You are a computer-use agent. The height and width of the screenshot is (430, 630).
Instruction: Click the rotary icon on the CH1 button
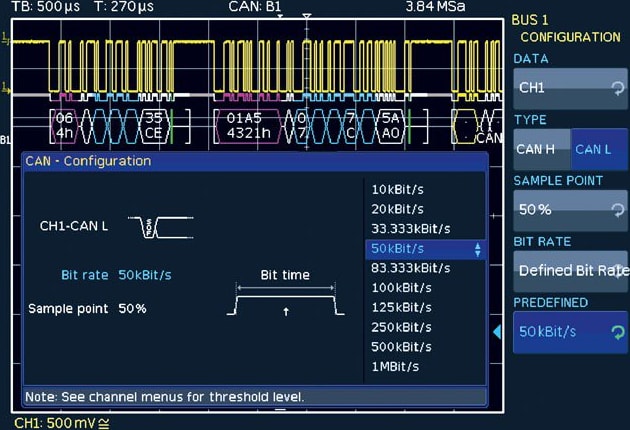(618, 88)
